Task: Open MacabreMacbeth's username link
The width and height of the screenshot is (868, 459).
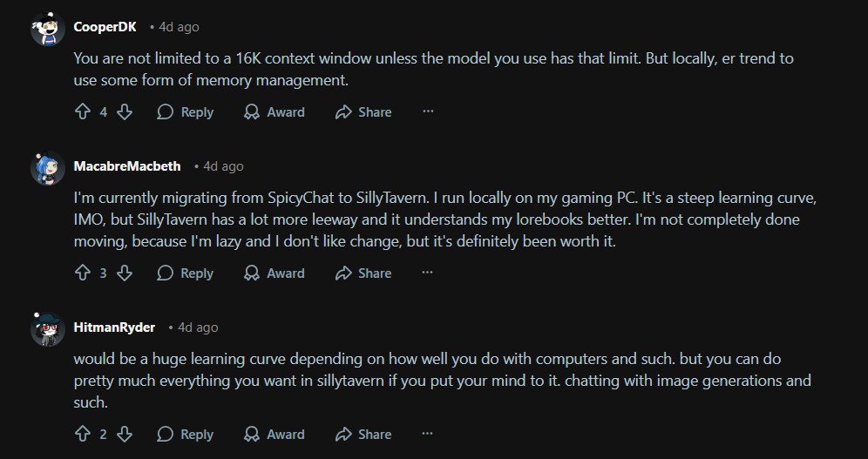Action: pyautogui.click(x=127, y=166)
